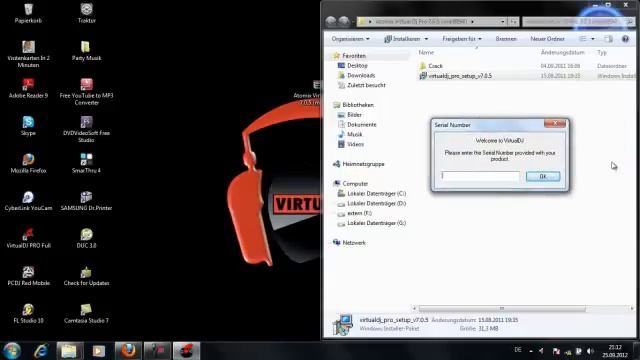The image size is (640, 360).
Task: Open Internet Explorer from the taskbar
Action: click(x=41, y=351)
